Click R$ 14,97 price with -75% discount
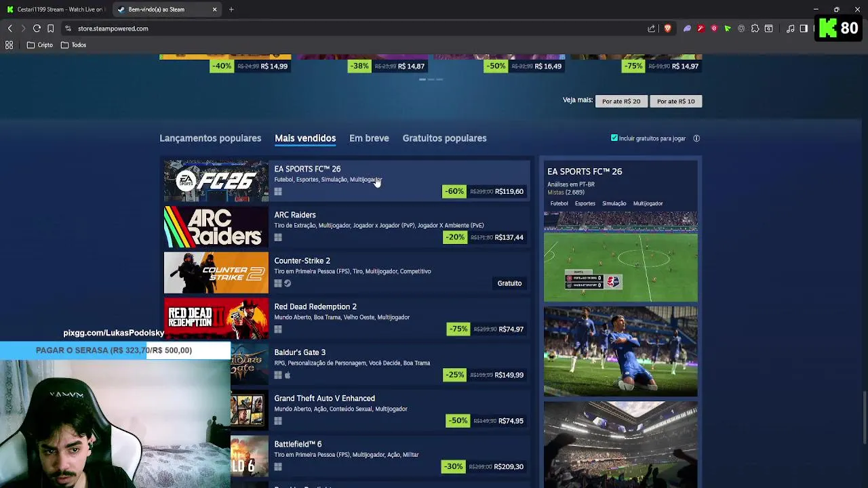The height and width of the screenshot is (488, 868). (x=686, y=66)
